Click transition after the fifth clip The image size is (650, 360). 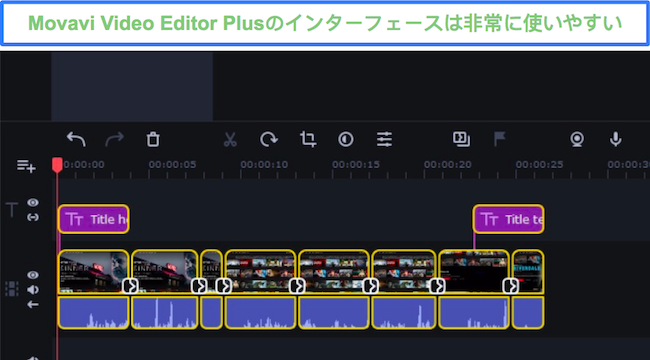(370, 286)
